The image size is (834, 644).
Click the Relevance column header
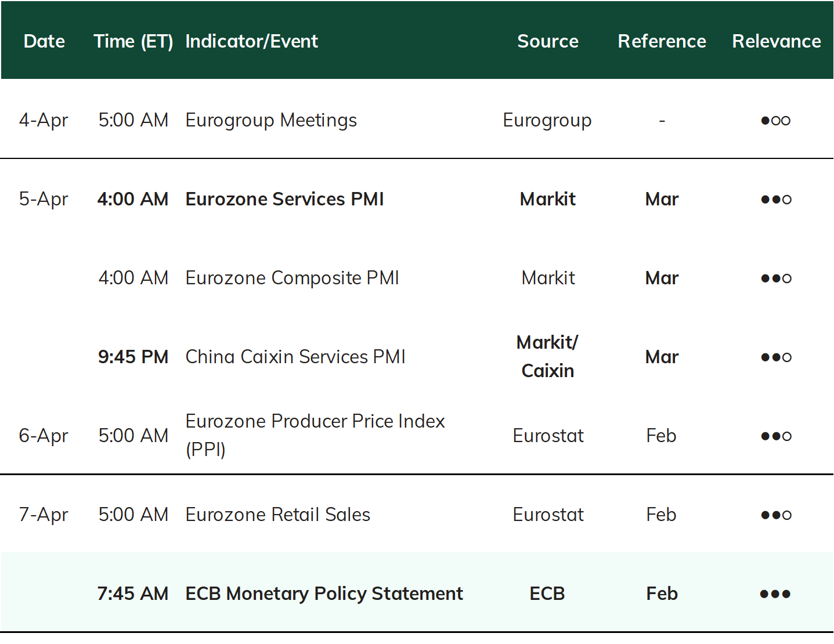pyautogui.click(x=777, y=41)
